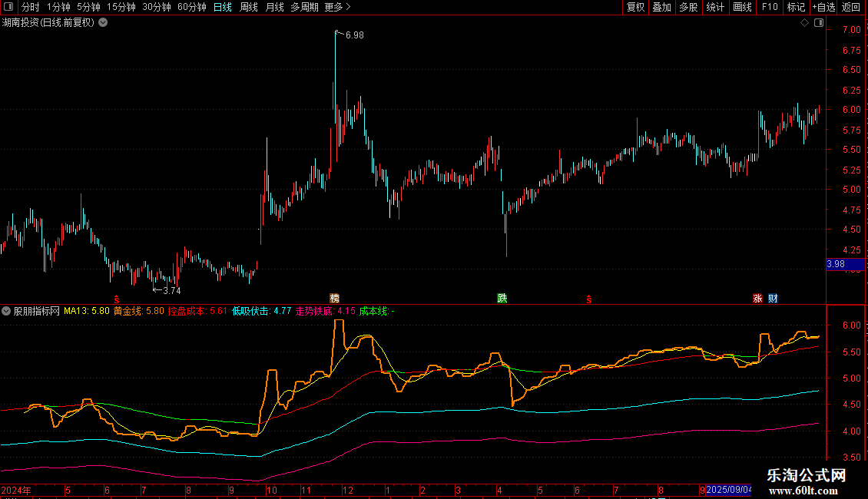Image resolution: width=868 pixels, height=499 pixels.
Task: Click the 控盘成本: 5.61 label
Action: [197, 311]
